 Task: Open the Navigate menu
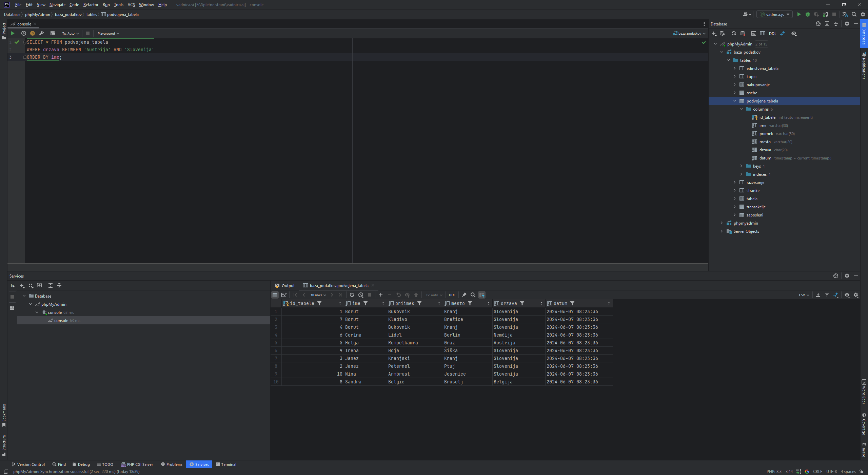(x=57, y=5)
